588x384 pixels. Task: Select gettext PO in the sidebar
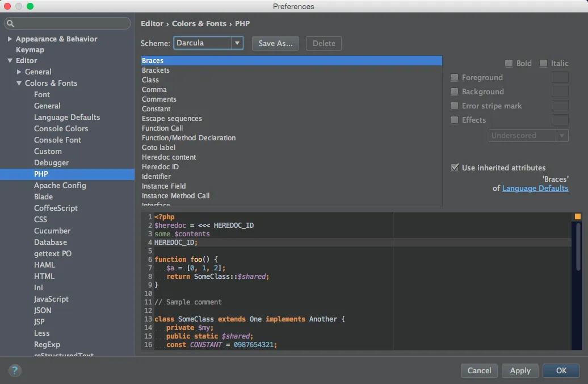[x=52, y=253]
